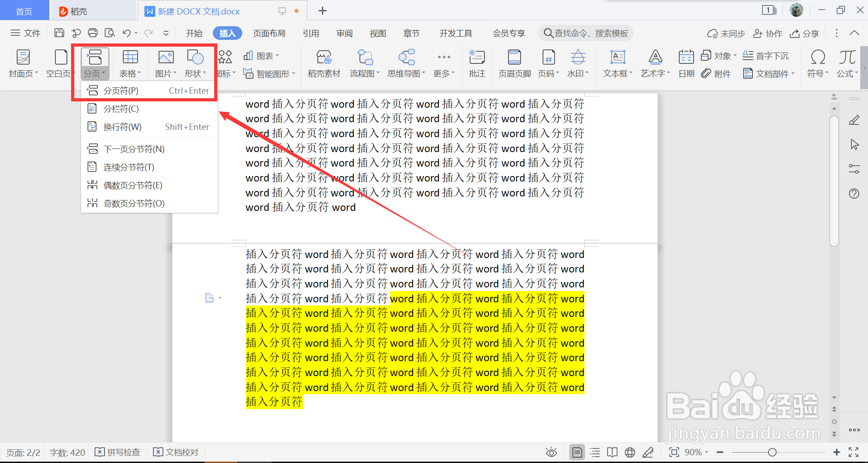Expand the Object (对象) dropdown

[719, 56]
